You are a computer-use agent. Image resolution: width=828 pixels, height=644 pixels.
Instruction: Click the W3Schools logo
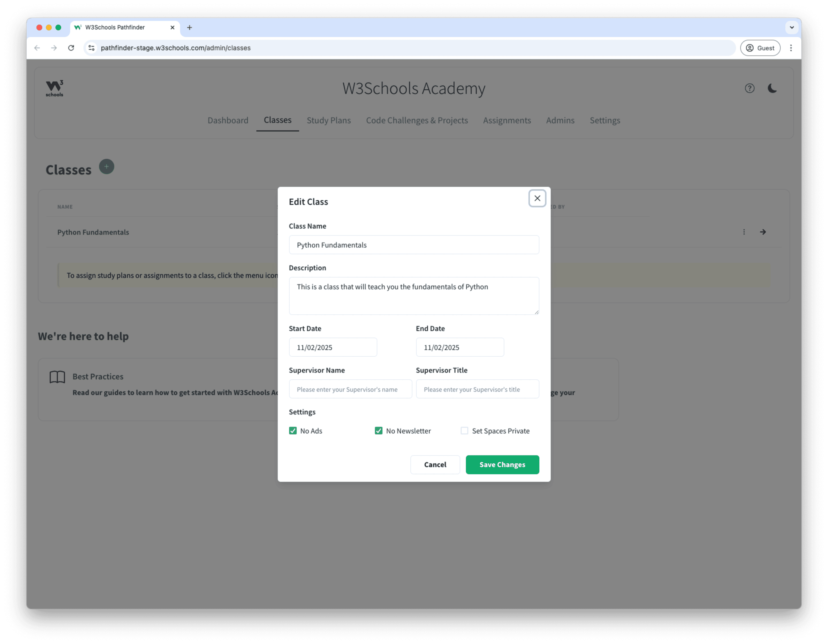(55, 88)
